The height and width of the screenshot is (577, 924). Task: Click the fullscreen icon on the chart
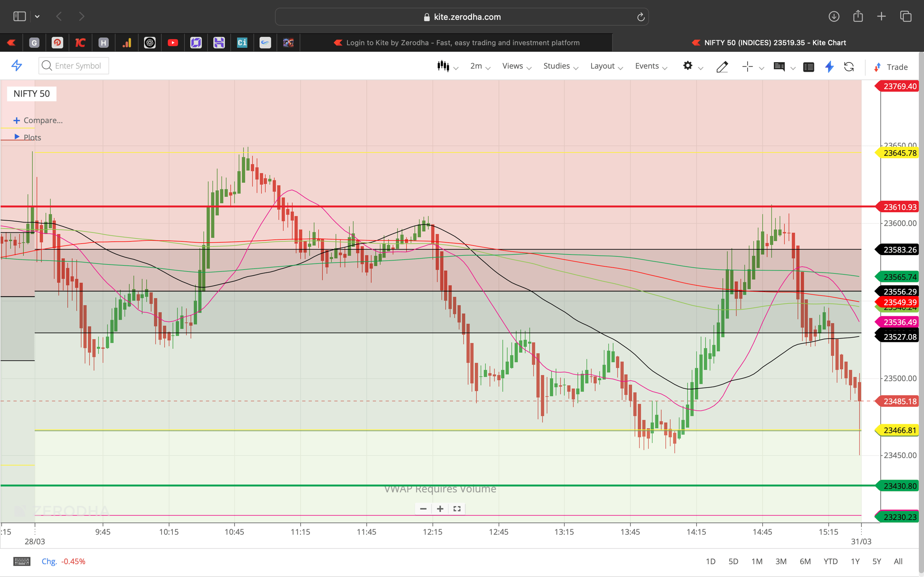point(457,509)
